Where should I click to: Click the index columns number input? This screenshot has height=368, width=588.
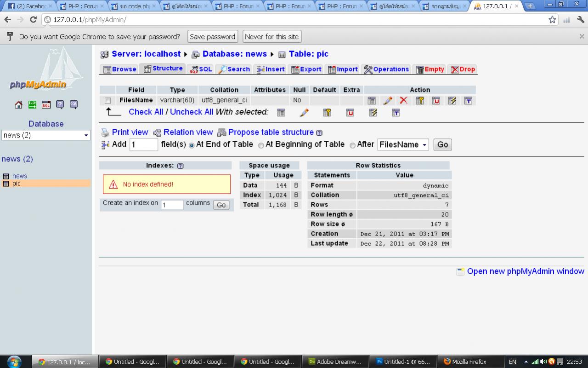click(x=172, y=205)
